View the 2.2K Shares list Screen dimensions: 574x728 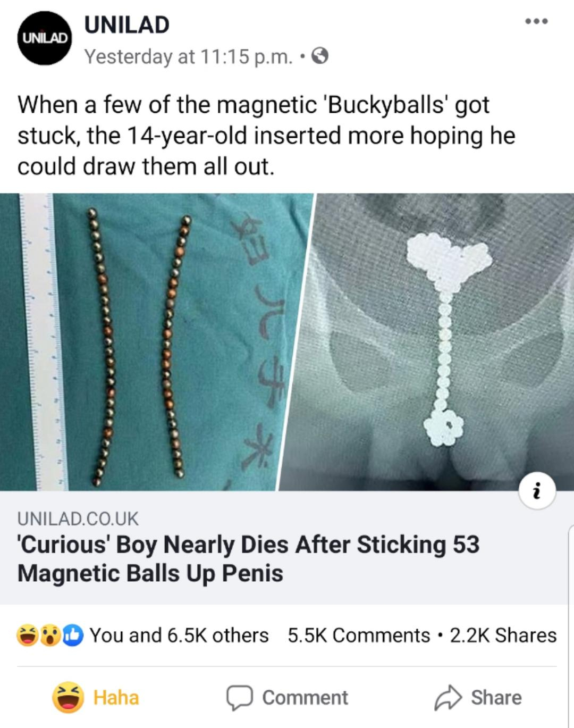click(503, 635)
